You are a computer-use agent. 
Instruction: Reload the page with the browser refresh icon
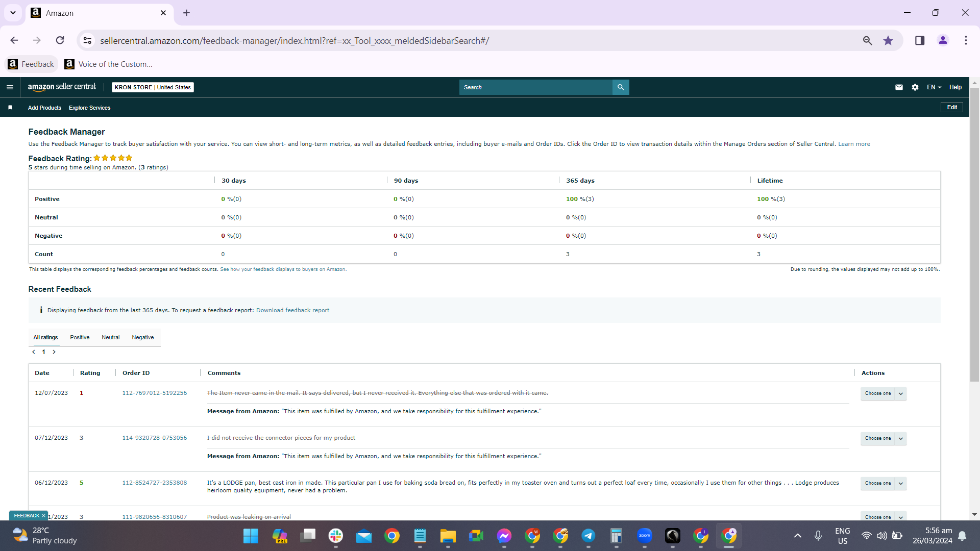click(60, 40)
